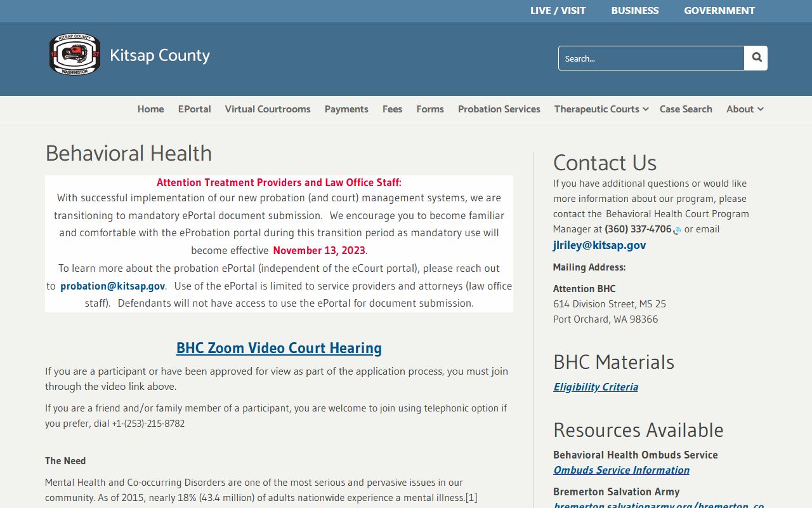The height and width of the screenshot is (508, 812).
Task: Email probation@kitsap.gov link
Action: [113, 286]
